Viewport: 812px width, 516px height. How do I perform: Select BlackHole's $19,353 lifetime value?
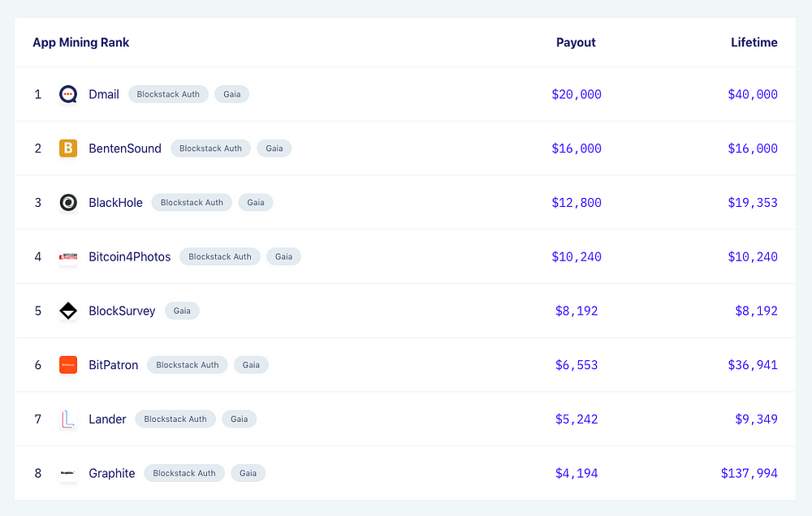[753, 202]
